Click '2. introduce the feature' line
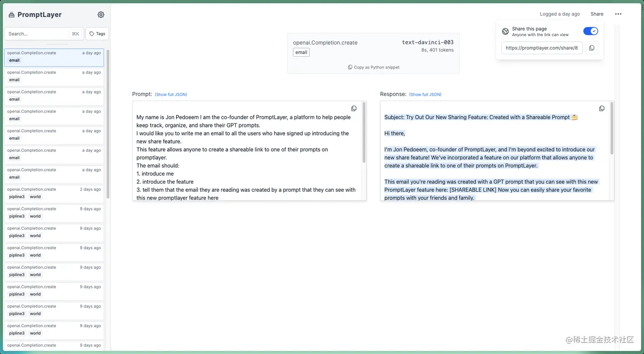This screenshot has width=644, height=354. pyautogui.click(x=165, y=182)
